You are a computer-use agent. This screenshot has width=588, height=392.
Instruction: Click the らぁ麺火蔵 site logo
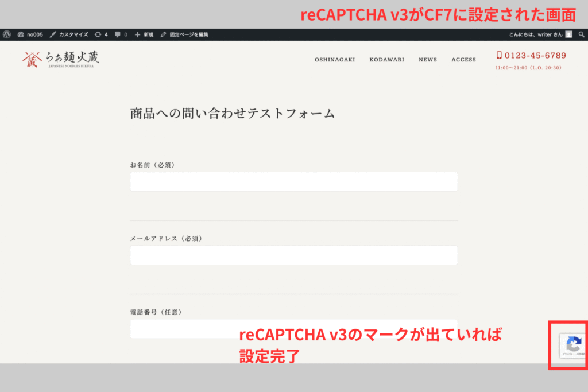(x=61, y=59)
